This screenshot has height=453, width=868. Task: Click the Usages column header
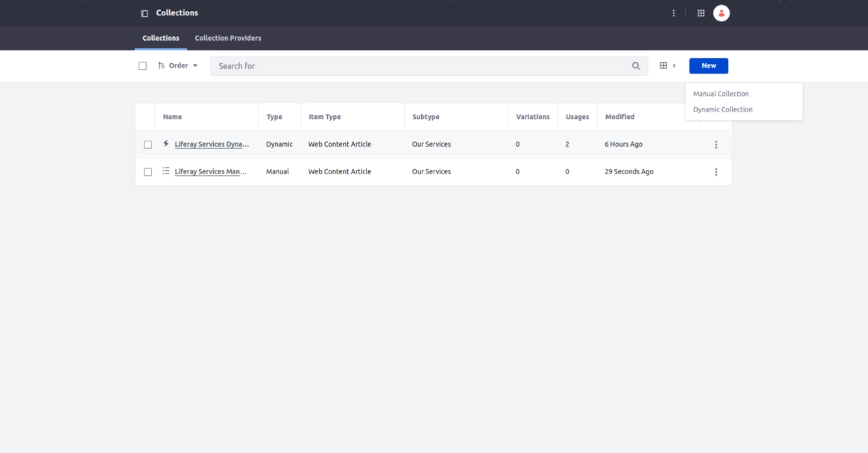[577, 117]
